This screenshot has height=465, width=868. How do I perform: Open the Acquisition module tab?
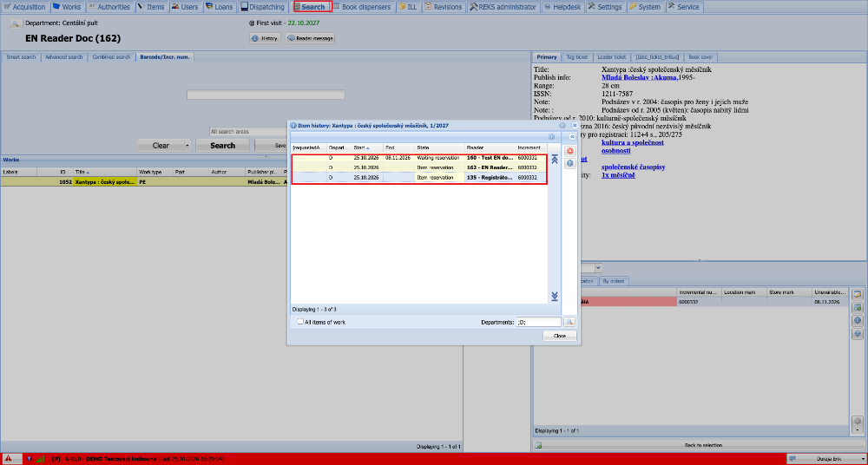click(x=25, y=7)
